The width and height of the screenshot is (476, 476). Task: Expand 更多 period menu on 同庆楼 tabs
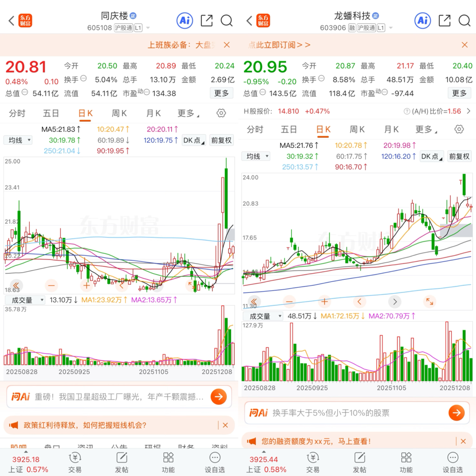click(x=188, y=113)
